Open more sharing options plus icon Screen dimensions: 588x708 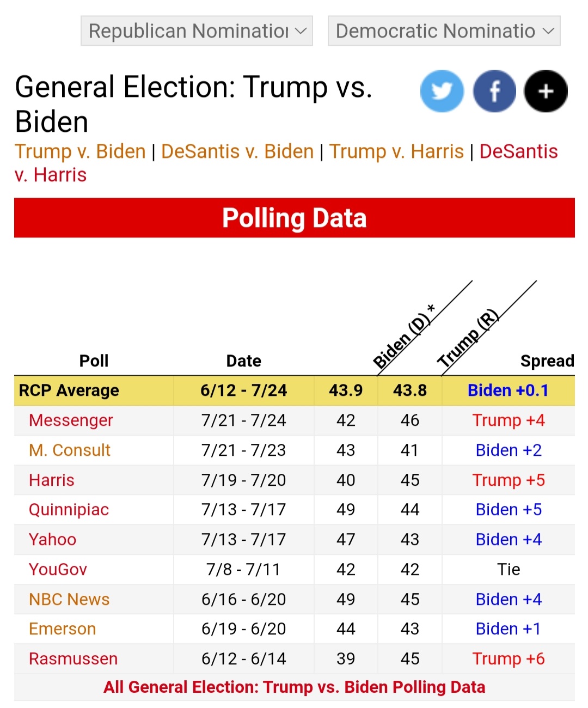coord(546,91)
